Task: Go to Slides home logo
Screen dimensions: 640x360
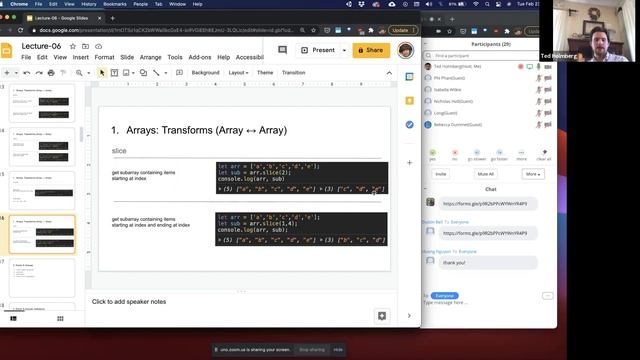Action: pos(7,51)
